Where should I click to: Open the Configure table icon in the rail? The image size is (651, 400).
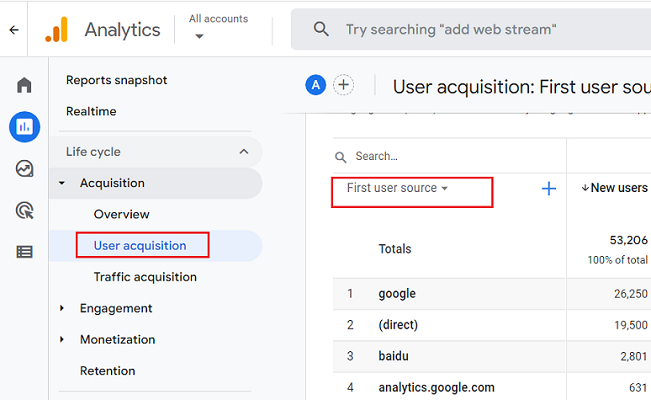[x=24, y=252]
